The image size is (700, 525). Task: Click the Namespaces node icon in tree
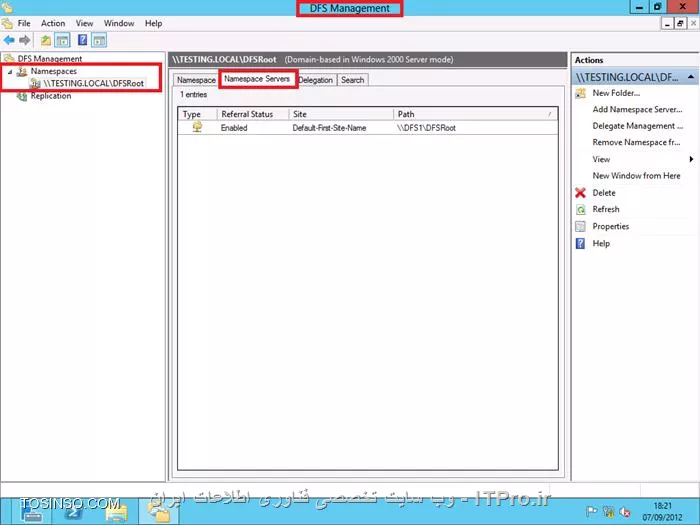(x=22, y=71)
